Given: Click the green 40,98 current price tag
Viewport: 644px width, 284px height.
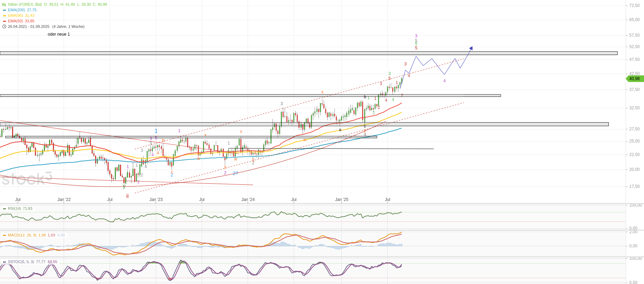Looking at the screenshot, I should (x=635, y=79).
